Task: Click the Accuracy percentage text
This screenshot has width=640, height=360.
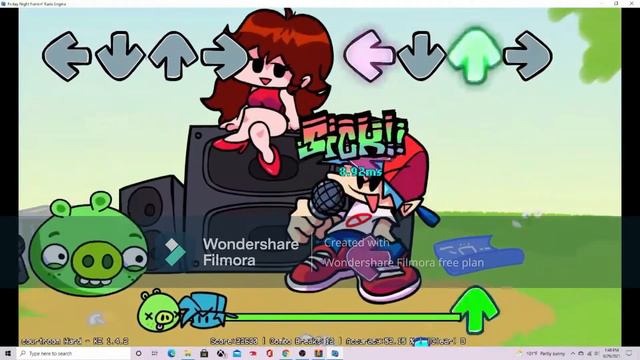Action: [381, 341]
